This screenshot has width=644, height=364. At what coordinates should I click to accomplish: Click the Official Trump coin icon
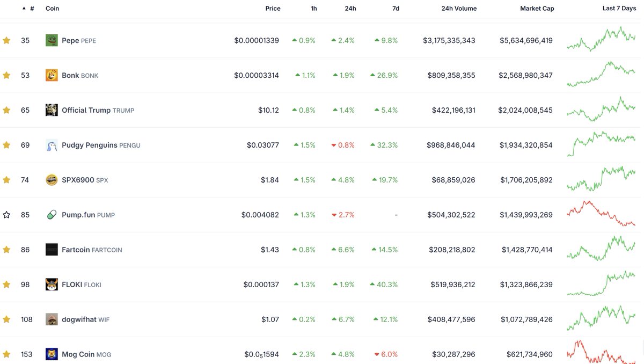(x=52, y=110)
